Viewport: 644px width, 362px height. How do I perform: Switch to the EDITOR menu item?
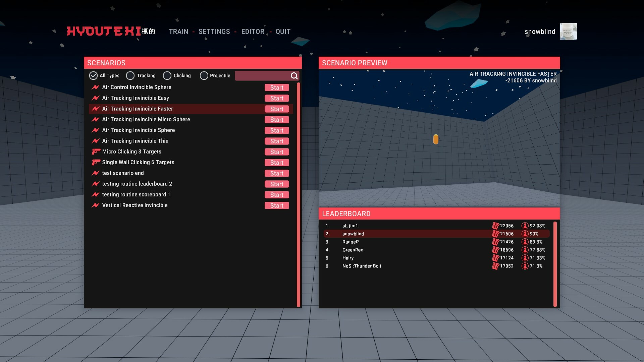point(253,32)
